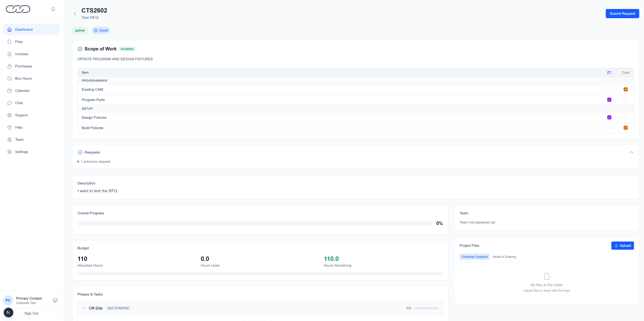Click the Support lifebuoy icon

click(9, 115)
